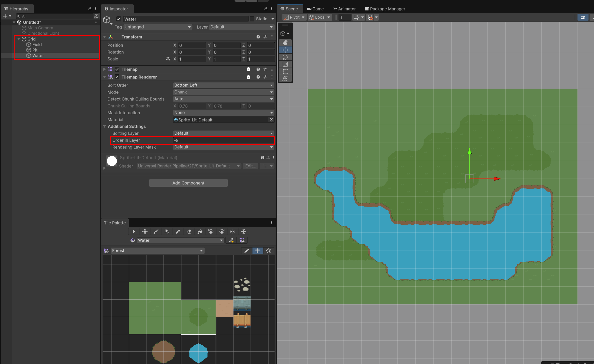The width and height of the screenshot is (594, 364).
Task: Activate the Hand view tool in Scene
Action: tap(285, 43)
